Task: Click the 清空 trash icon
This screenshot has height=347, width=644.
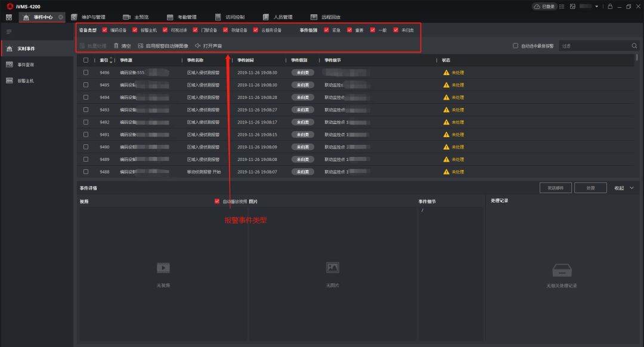Action: pyautogui.click(x=116, y=46)
